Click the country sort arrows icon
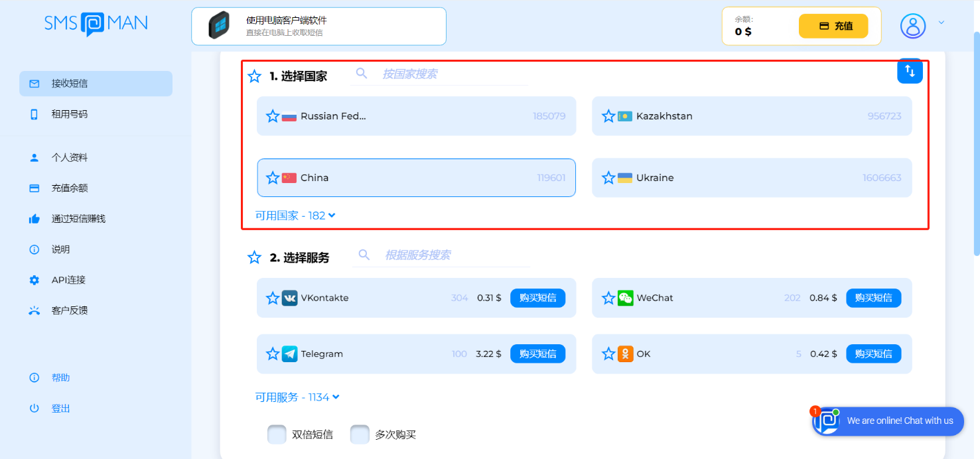980x459 pixels. (x=910, y=71)
